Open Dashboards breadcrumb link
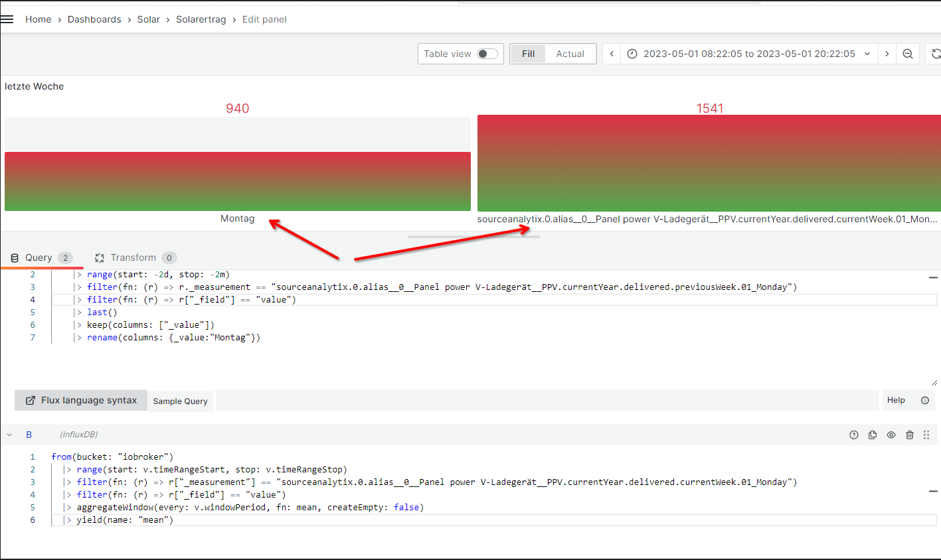This screenshot has height=560, width=941. click(94, 19)
